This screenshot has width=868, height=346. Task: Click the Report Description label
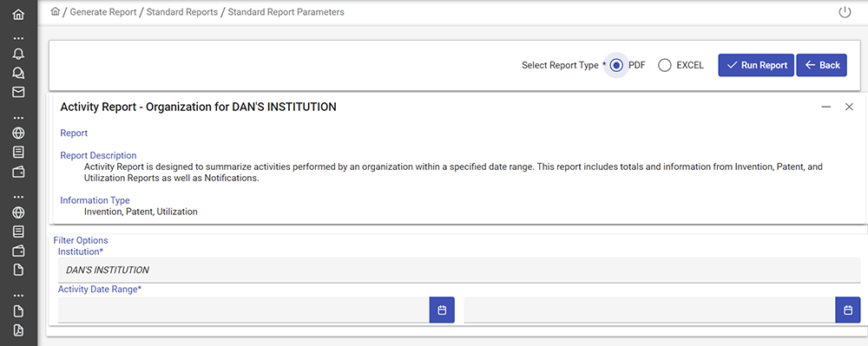(99, 155)
